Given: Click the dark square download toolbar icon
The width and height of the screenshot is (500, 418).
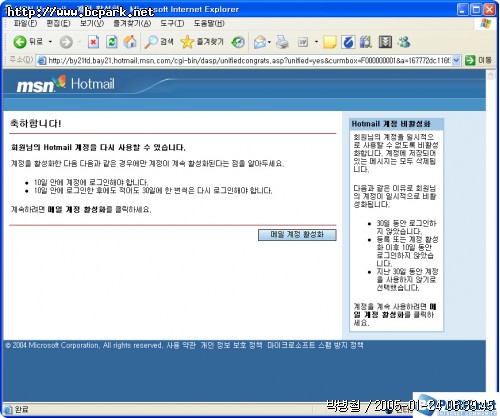Looking at the screenshot, I should (385, 42).
